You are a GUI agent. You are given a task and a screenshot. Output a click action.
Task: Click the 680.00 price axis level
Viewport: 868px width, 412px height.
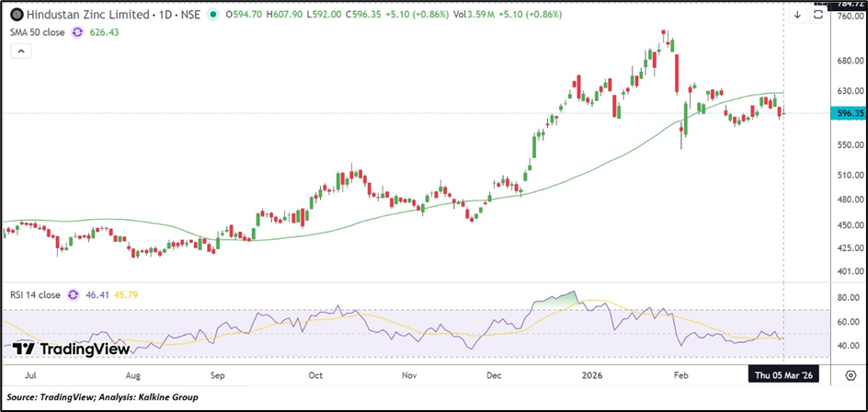click(849, 61)
